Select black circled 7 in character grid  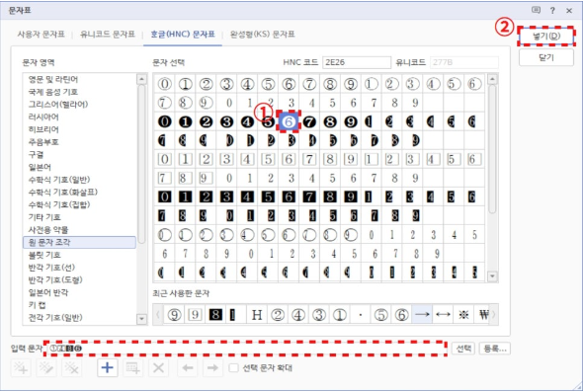coord(309,121)
